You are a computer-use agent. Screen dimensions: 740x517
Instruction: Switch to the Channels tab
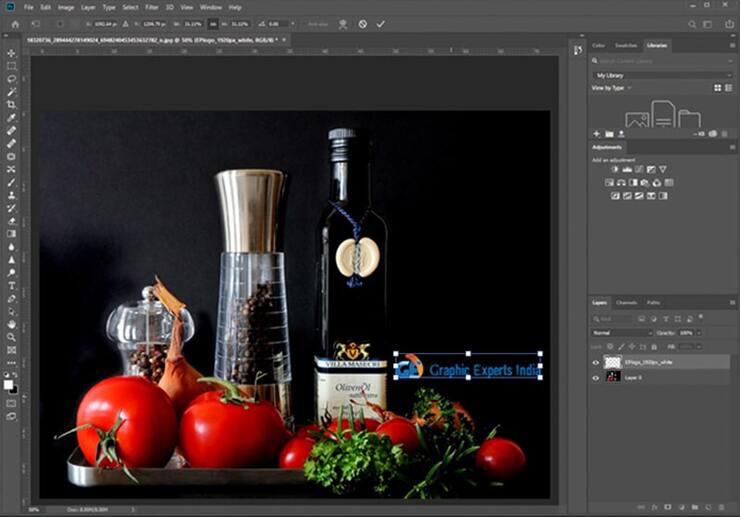pyautogui.click(x=626, y=302)
